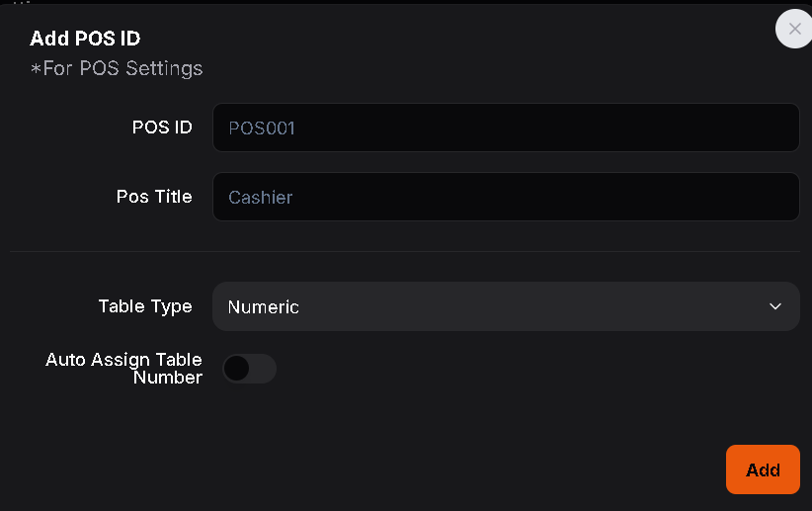
Task: Toggle Auto Assign Table Number switch
Action: (x=249, y=369)
